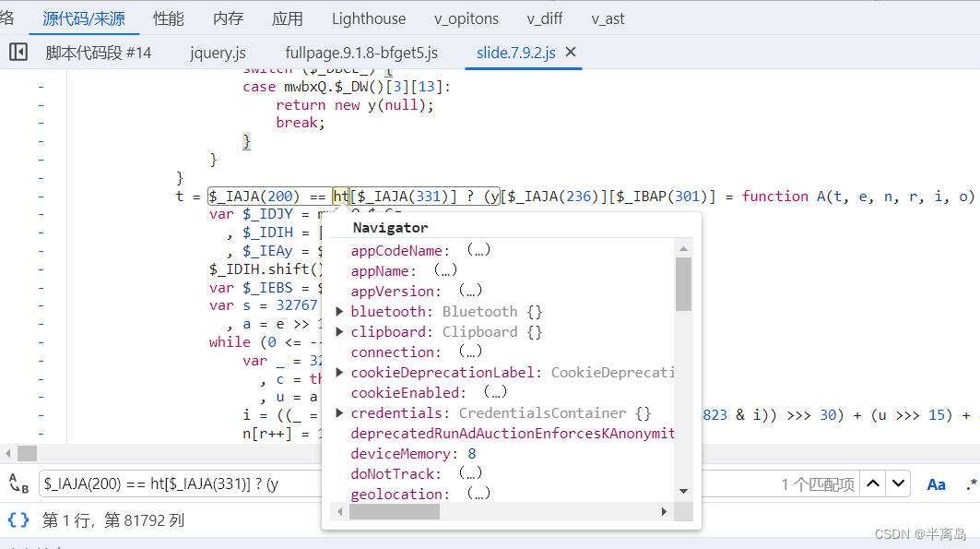
Task: Open the 应用 tab
Action: pyautogui.click(x=288, y=18)
